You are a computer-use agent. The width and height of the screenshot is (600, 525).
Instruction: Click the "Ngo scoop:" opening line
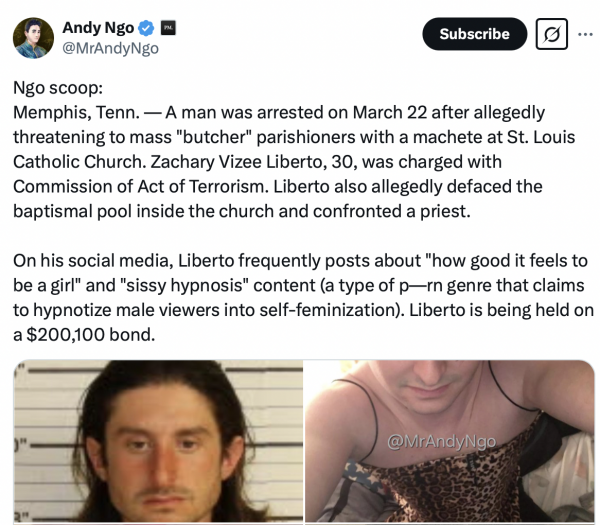coord(58,88)
